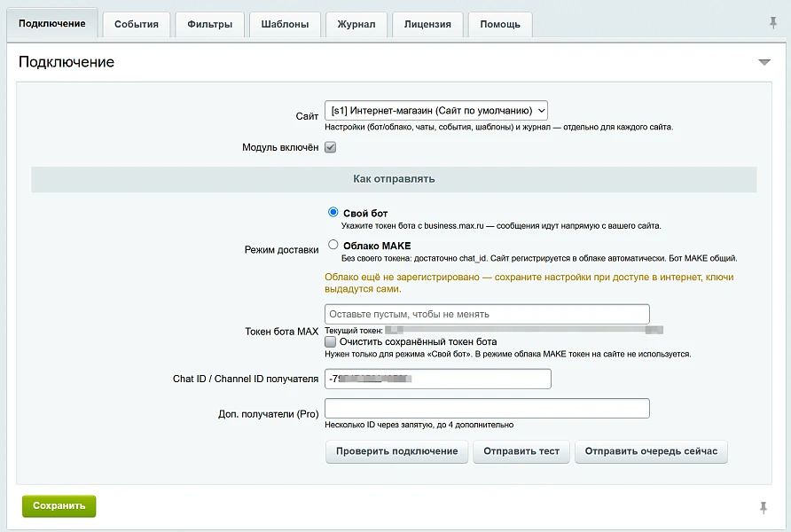Screen dimensions: 791x532
Task: Open the Сайт site selector dropdown
Action: 436,111
